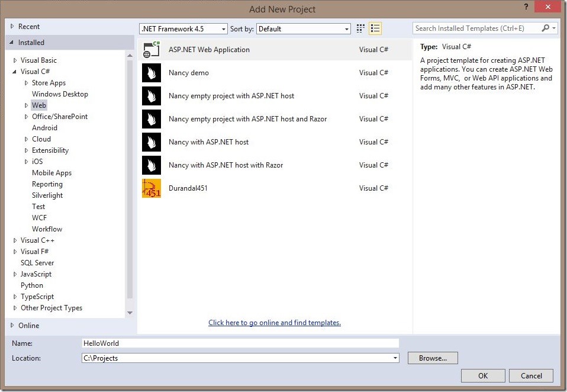Expand the Web node arrow
The width and height of the screenshot is (567, 392).
click(x=26, y=105)
